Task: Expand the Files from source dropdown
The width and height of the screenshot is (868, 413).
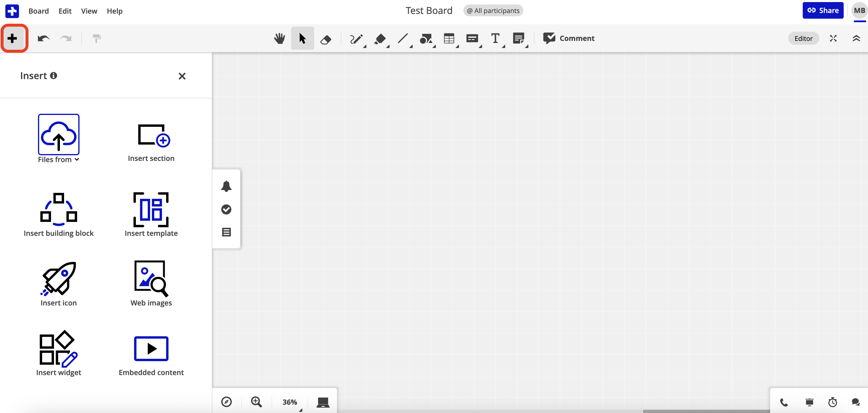Action: [x=77, y=160]
